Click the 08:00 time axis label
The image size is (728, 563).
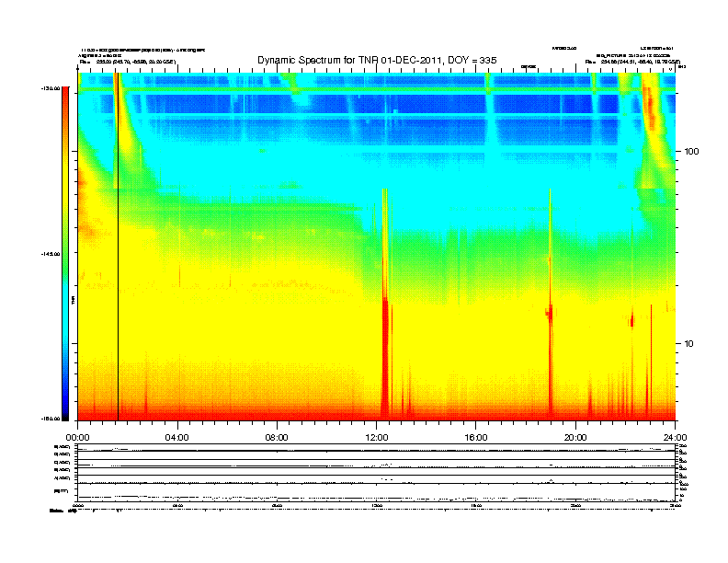[x=277, y=438]
